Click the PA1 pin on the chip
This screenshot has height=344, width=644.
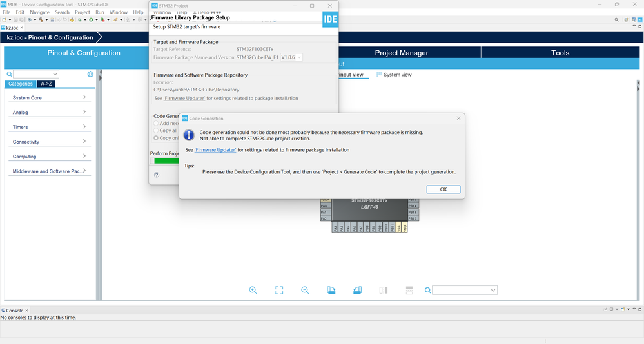[x=326, y=212]
